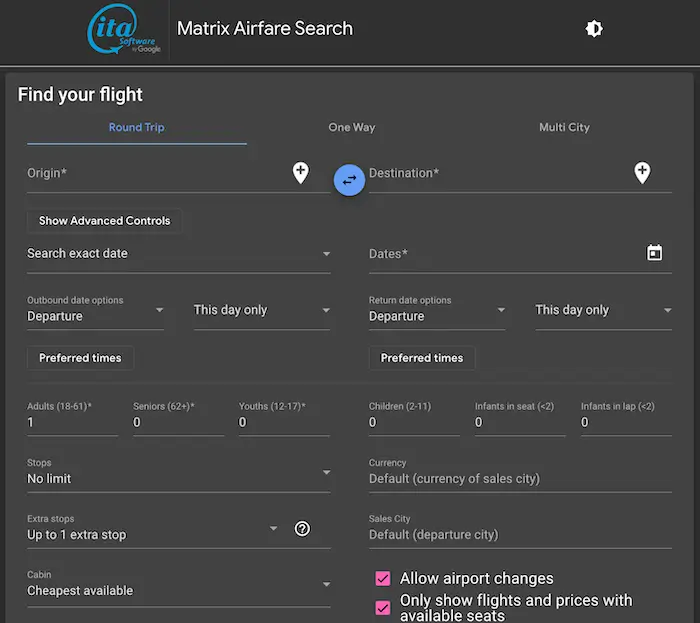The width and height of the screenshot is (700, 623).
Task: Open Outbound date options Departure dropdown
Action: 95,312
